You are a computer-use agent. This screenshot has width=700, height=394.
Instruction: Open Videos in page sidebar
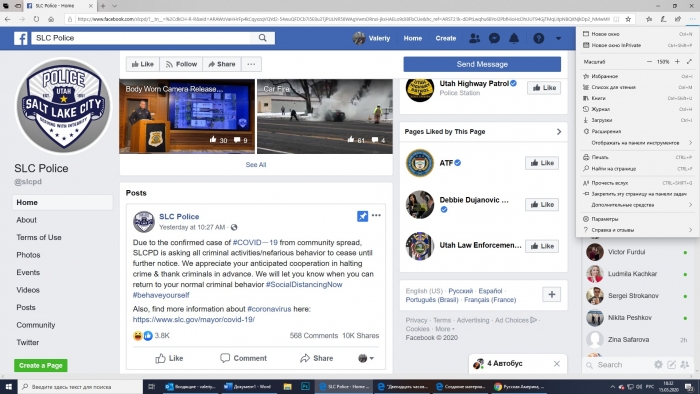(x=28, y=290)
